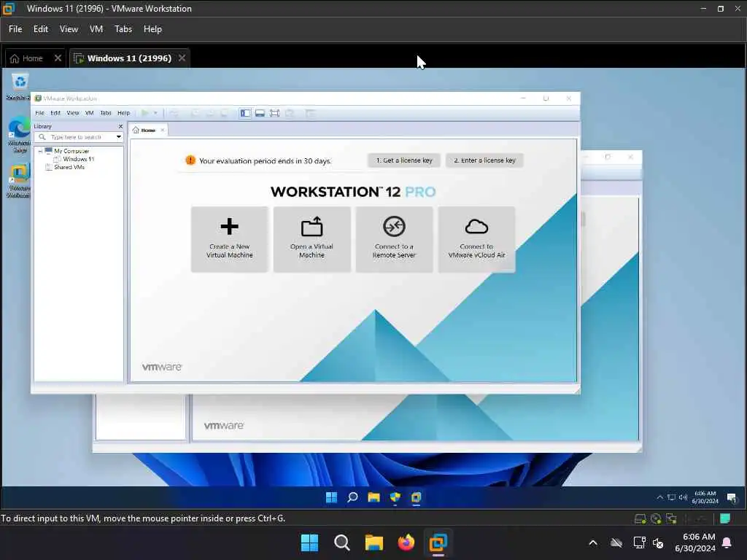This screenshot has width=747, height=560.
Task: Close the Library panel
Action: pyautogui.click(x=120, y=126)
